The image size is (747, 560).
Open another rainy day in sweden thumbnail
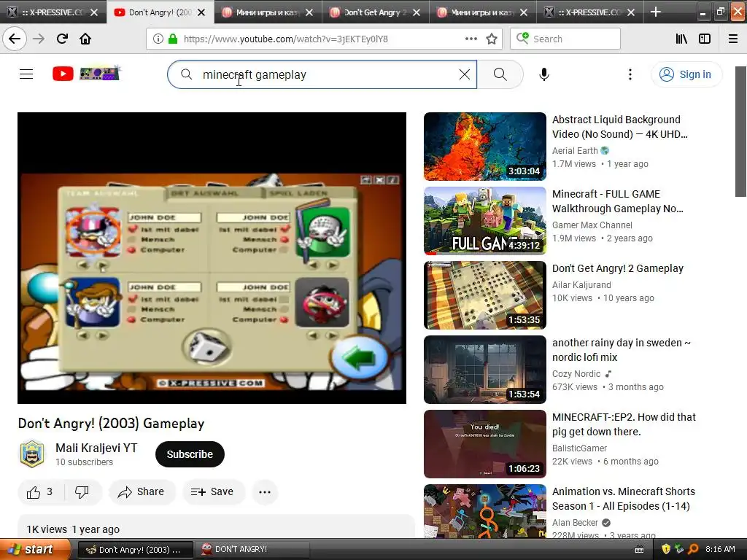[485, 370]
